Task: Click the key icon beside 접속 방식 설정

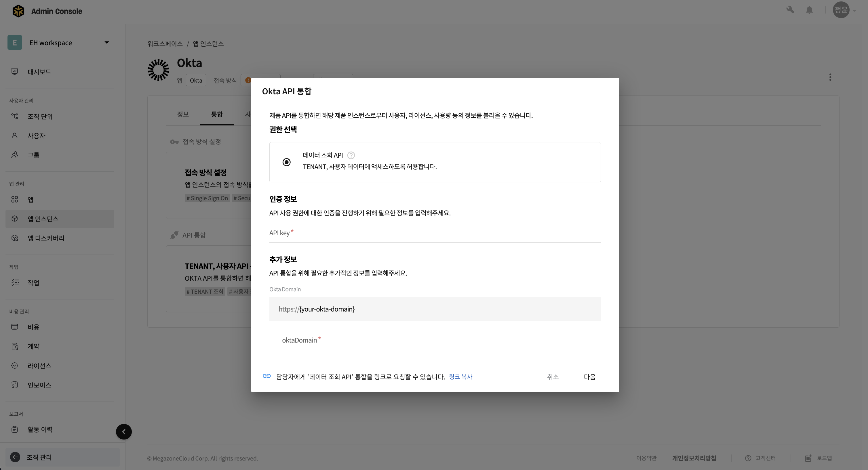Action: coord(174,142)
